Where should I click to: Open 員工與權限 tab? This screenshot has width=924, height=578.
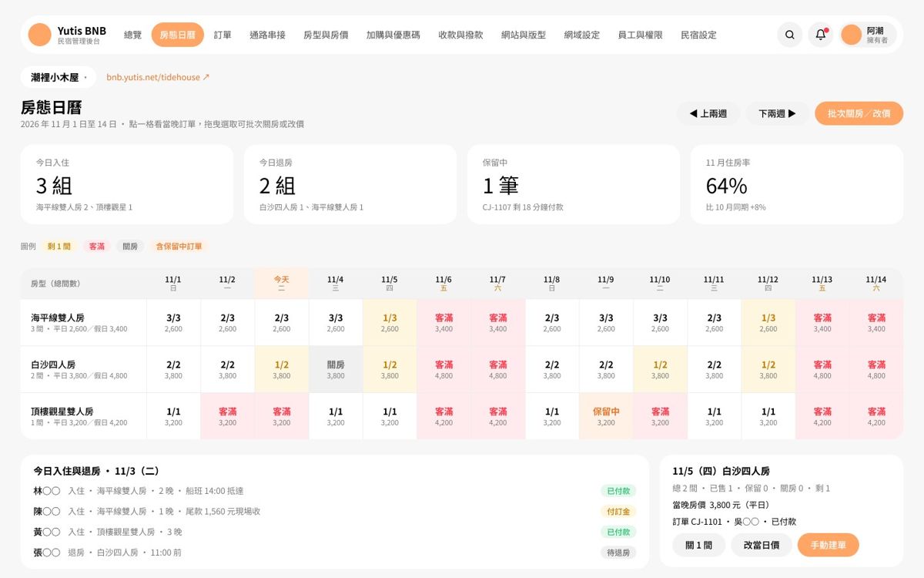pyautogui.click(x=640, y=35)
